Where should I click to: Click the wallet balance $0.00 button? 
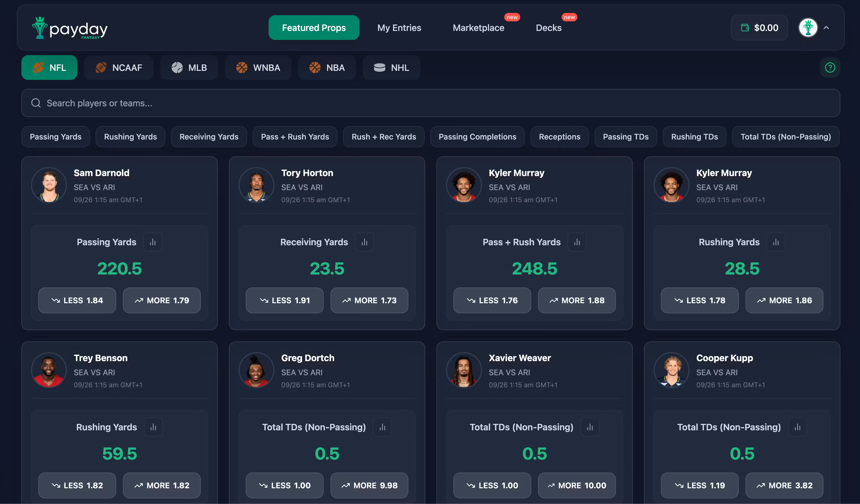(x=759, y=28)
